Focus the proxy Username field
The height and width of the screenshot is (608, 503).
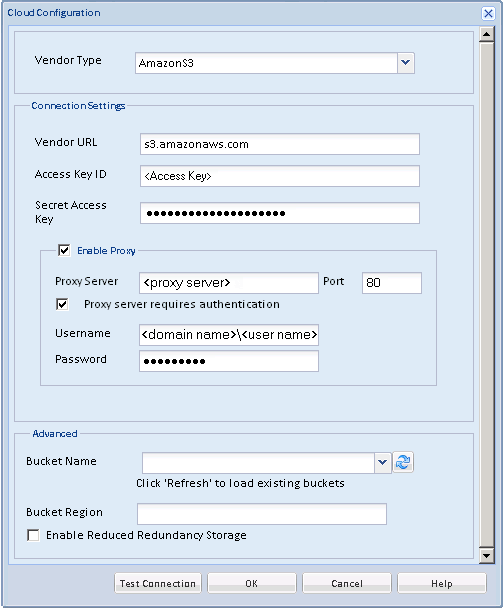[229, 335]
